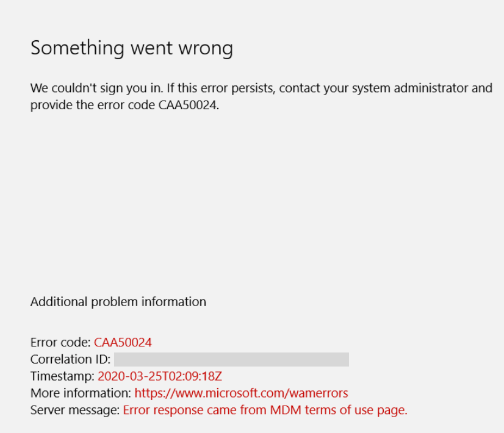
Task: Click the words "system administrator"
Action: point(403,88)
